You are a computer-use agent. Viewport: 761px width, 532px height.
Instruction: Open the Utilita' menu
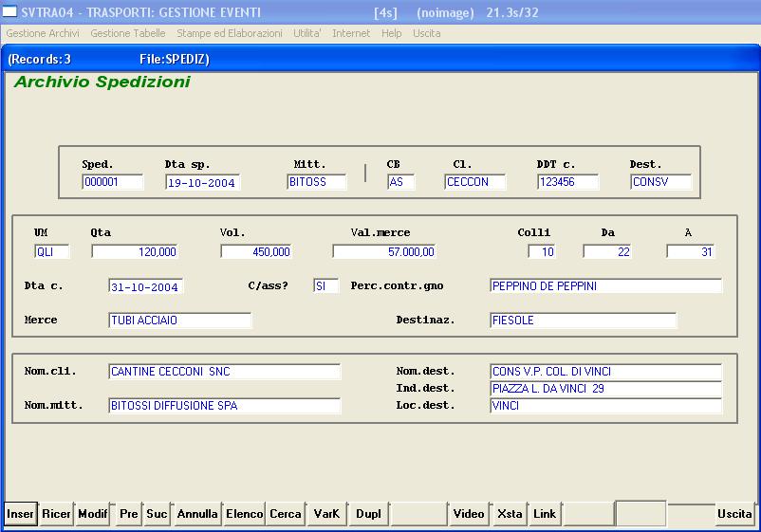click(307, 33)
